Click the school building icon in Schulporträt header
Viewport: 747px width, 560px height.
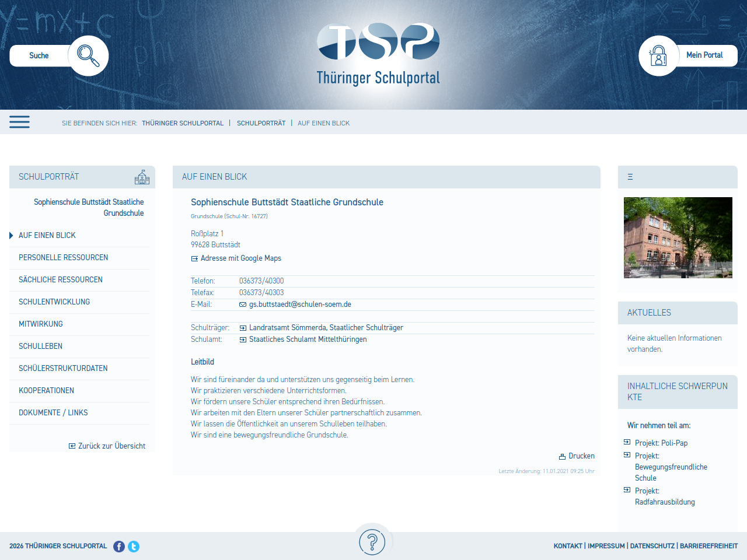click(142, 177)
